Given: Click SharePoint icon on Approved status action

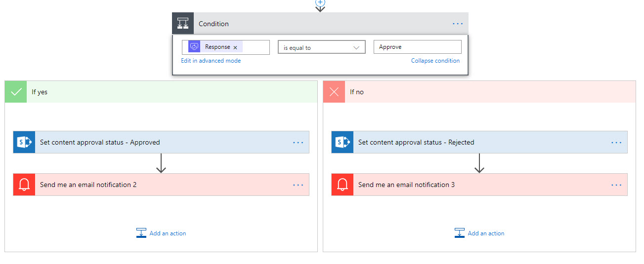Looking at the screenshot, I should pos(24,142).
